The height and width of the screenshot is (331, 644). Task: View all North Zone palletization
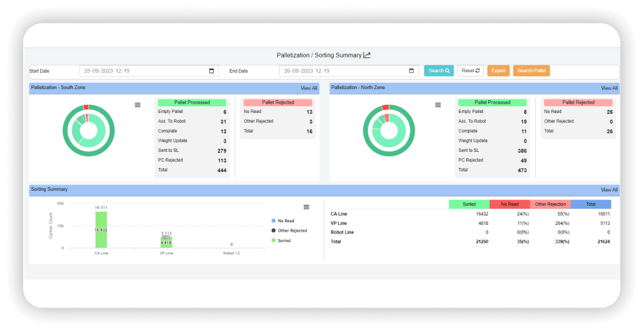(x=609, y=88)
